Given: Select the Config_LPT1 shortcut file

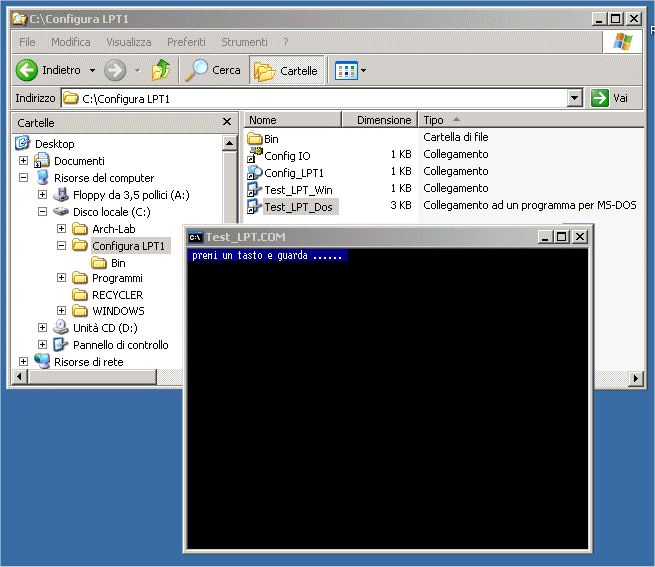Looking at the screenshot, I should click(x=293, y=172).
